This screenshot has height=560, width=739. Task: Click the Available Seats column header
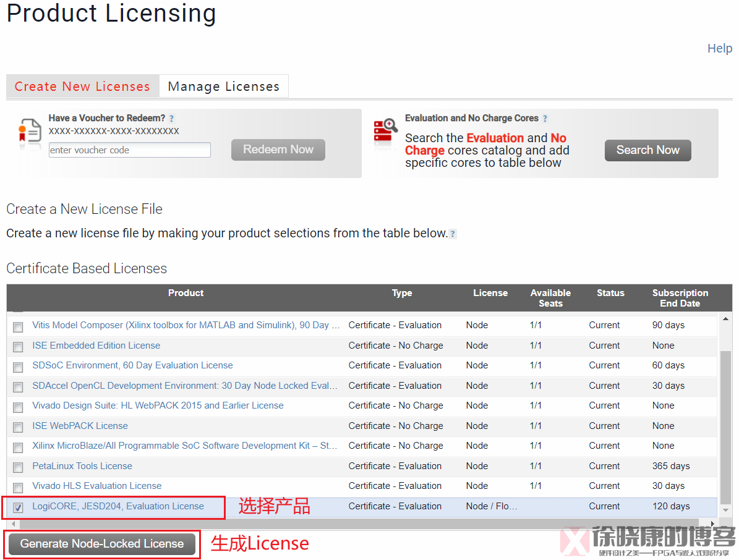(x=550, y=298)
